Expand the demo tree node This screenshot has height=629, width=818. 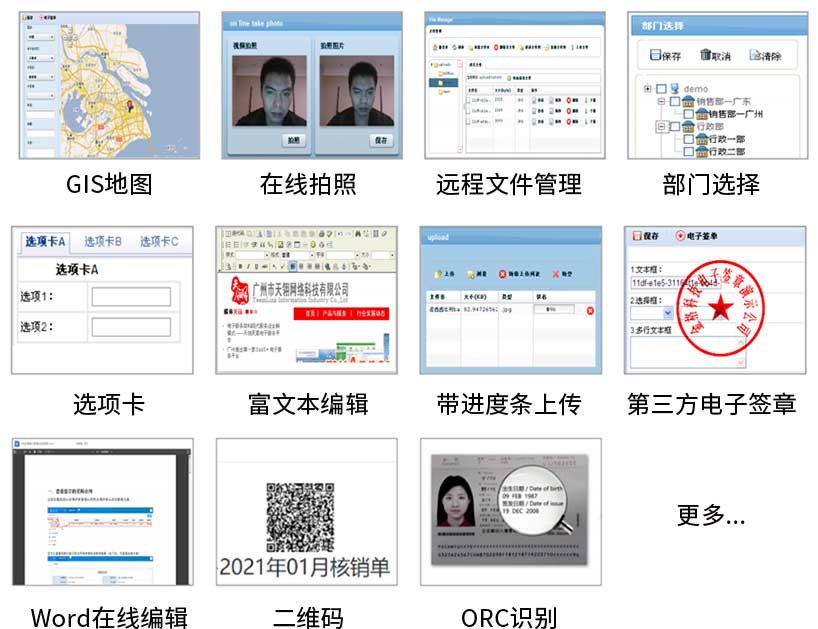pos(648,89)
